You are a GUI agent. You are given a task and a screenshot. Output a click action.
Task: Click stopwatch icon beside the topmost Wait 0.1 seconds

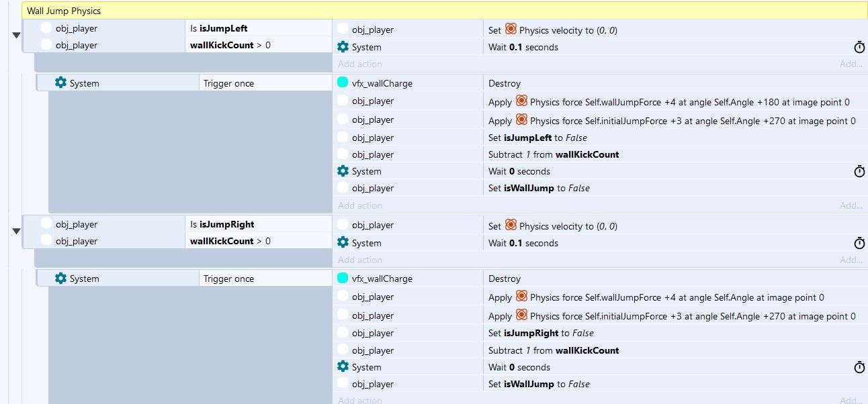click(x=859, y=47)
